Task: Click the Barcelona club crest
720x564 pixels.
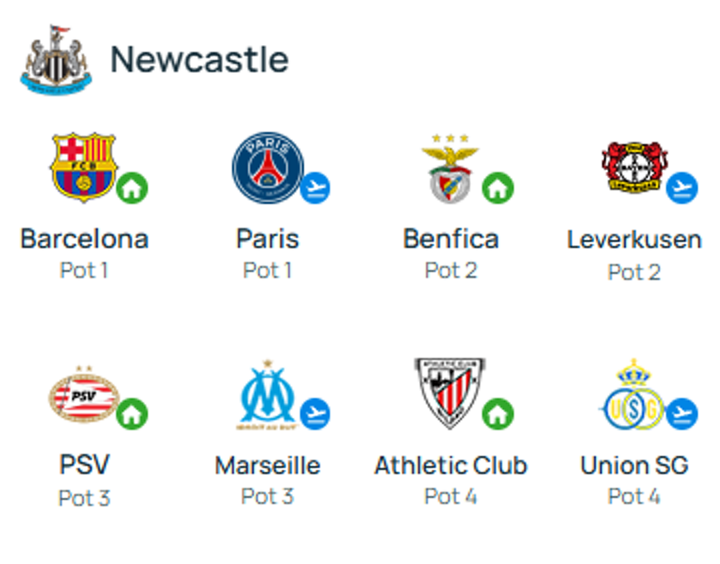Action: click(x=83, y=167)
